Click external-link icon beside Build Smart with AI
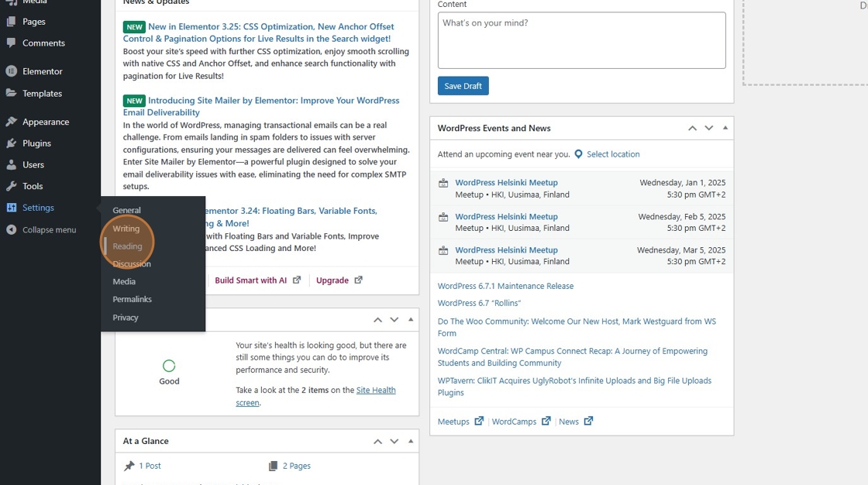Screen dimensions: 868x485 coord(297,280)
